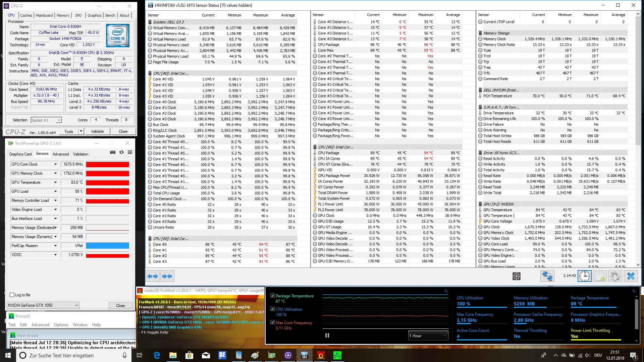Open CPU-Z Tools dropdown arrow
The height and width of the screenshot is (362, 644).
(81, 131)
